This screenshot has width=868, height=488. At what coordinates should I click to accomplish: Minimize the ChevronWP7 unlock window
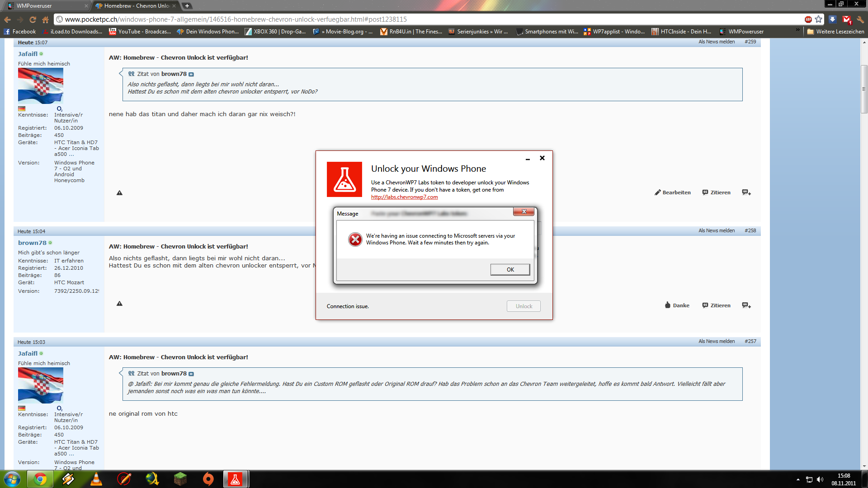point(528,159)
